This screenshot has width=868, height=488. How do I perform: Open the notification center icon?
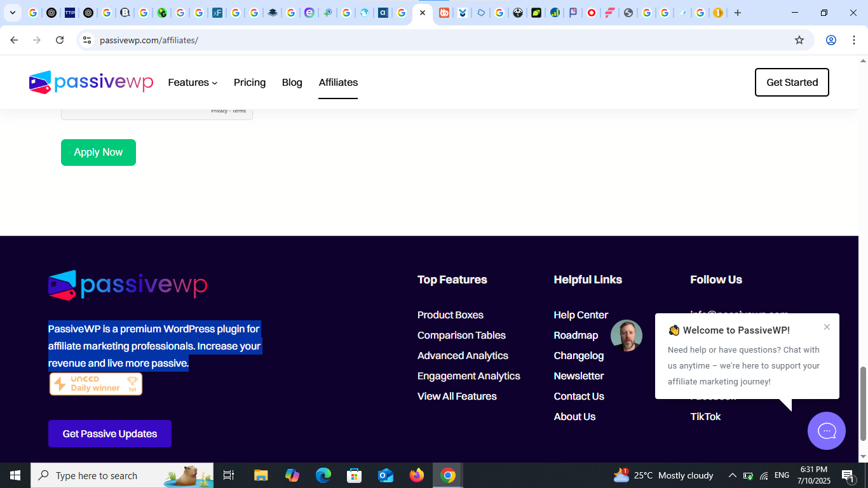(848, 475)
